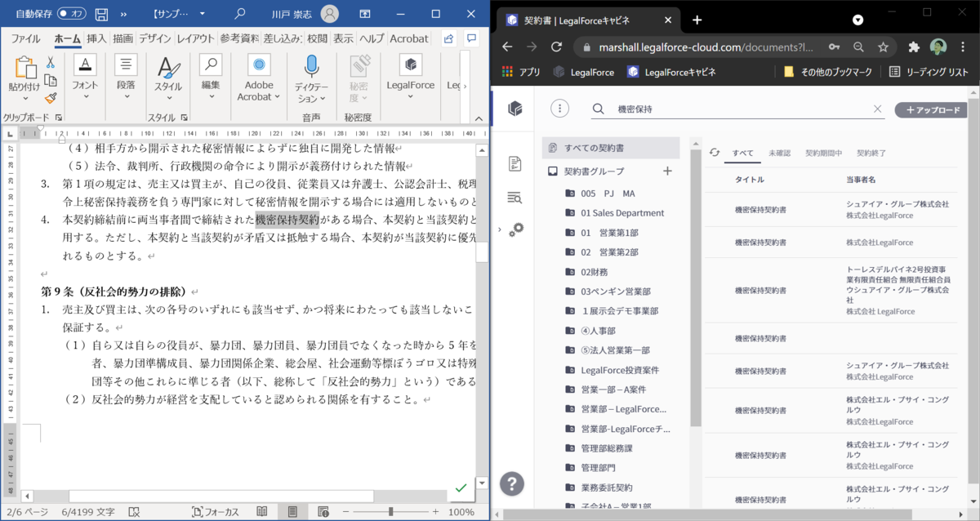Open the Acrobat ribbon tab
The width and height of the screenshot is (980, 521).
coord(408,38)
